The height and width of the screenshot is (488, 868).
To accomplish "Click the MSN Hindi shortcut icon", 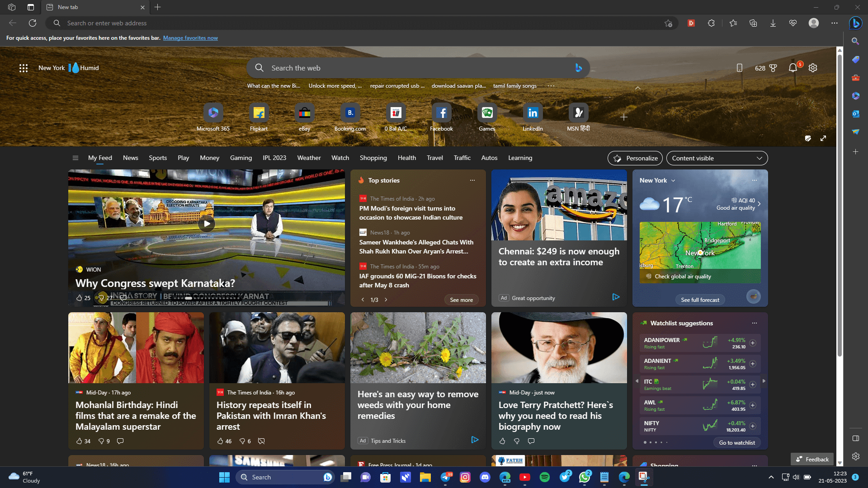I will coord(578,113).
